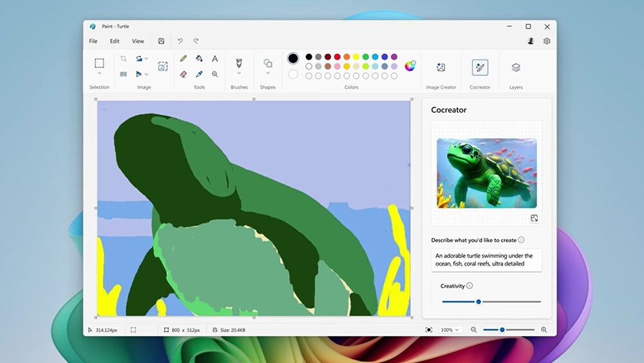Click the Paint - Turtle title text
The height and width of the screenshot is (363, 644).
point(115,26)
